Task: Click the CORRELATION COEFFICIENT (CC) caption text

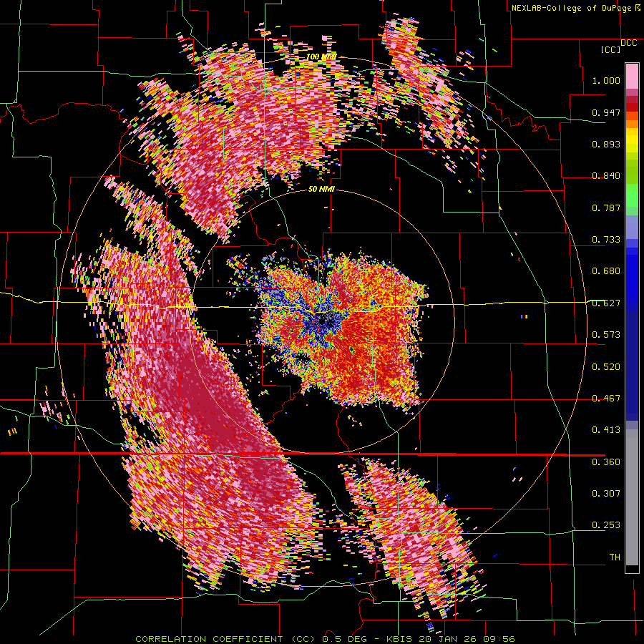Action: [225, 639]
